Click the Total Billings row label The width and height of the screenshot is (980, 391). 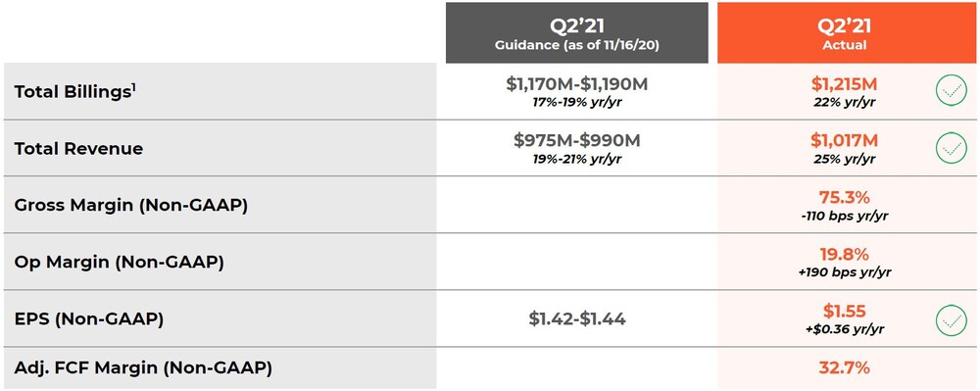coord(75,91)
